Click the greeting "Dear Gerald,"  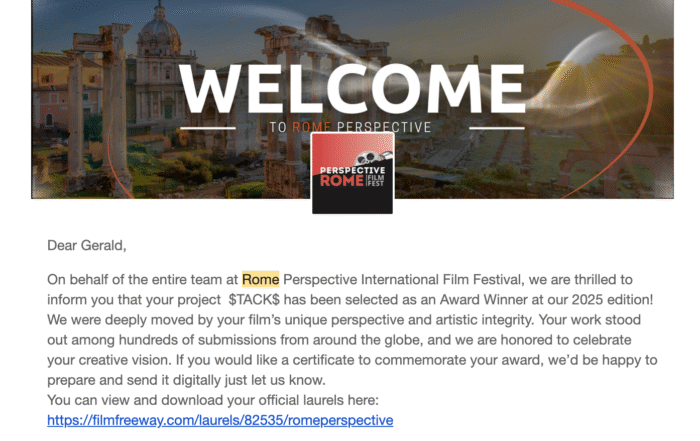tap(87, 245)
